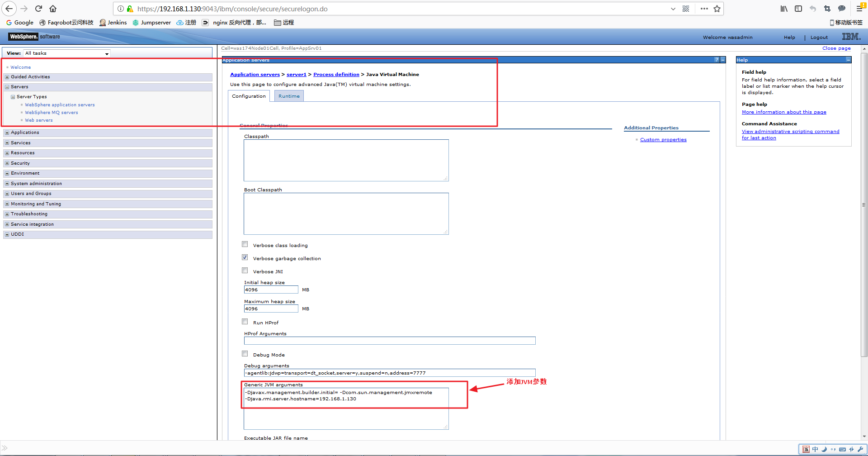868x456 pixels.
Task: Switch to the Runtime tab
Action: pyautogui.click(x=289, y=96)
